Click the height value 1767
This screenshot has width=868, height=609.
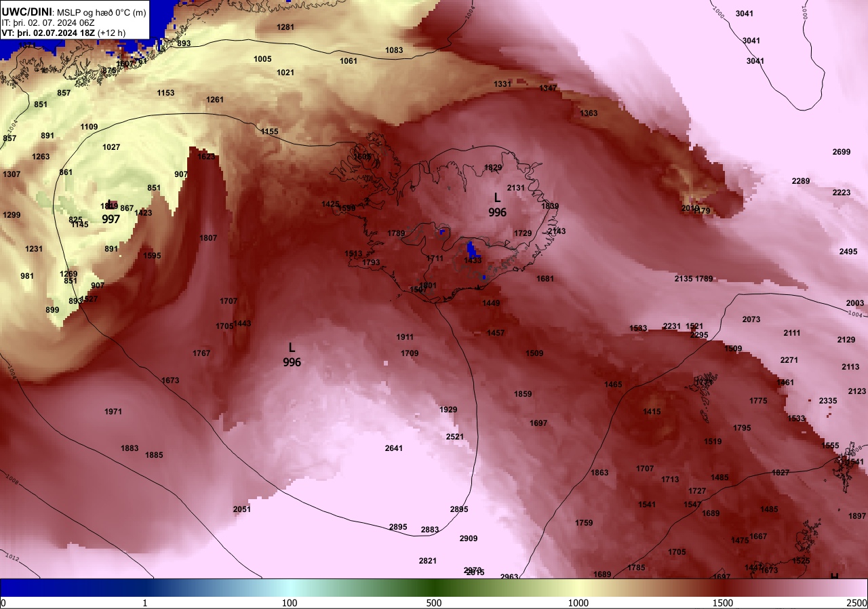(201, 353)
